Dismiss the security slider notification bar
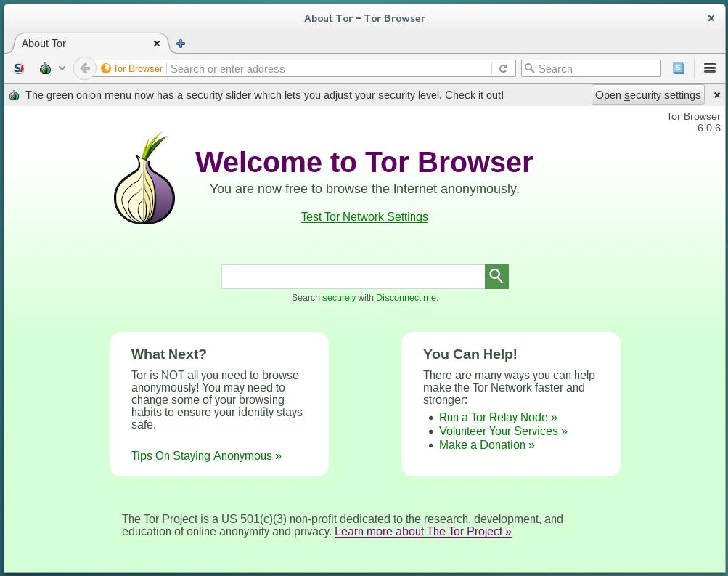 [x=717, y=94]
